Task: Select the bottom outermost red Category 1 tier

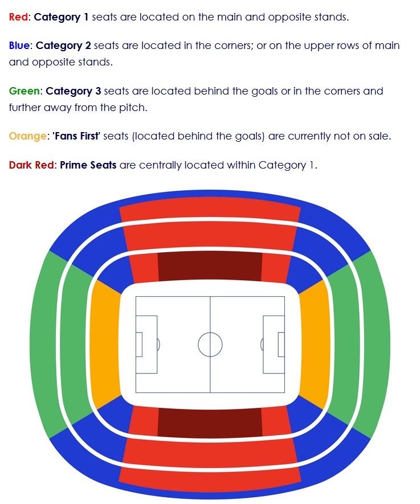Action: click(x=210, y=479)
